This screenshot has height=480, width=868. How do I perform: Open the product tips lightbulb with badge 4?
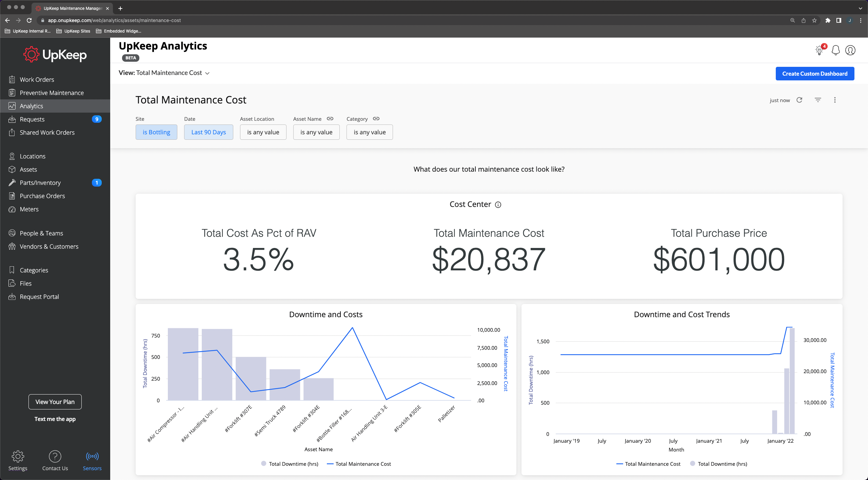(x=820, y=50)
